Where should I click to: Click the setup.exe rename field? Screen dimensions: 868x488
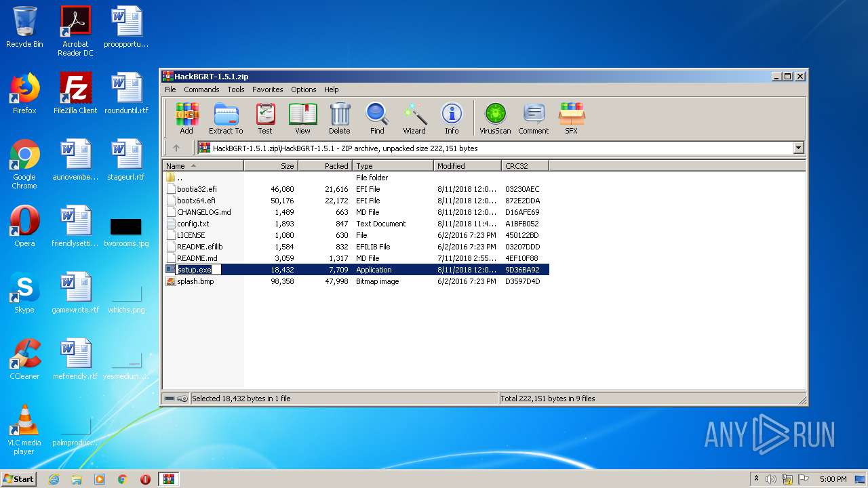click(199, 270)
